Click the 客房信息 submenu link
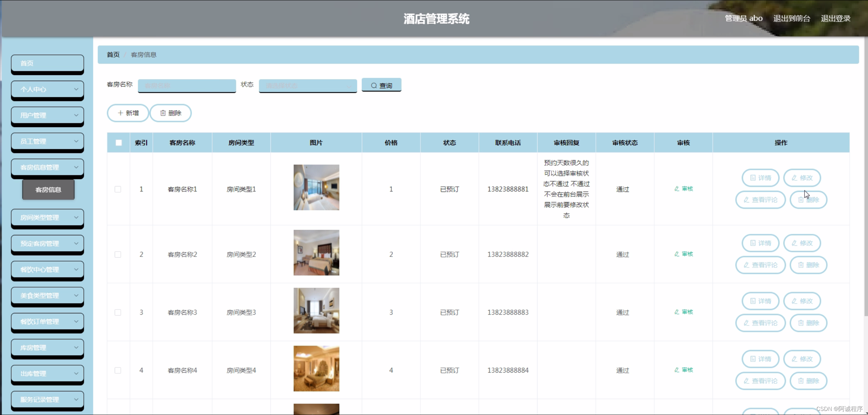This screenshot has height=415, width=868. [x=48, y=190]
